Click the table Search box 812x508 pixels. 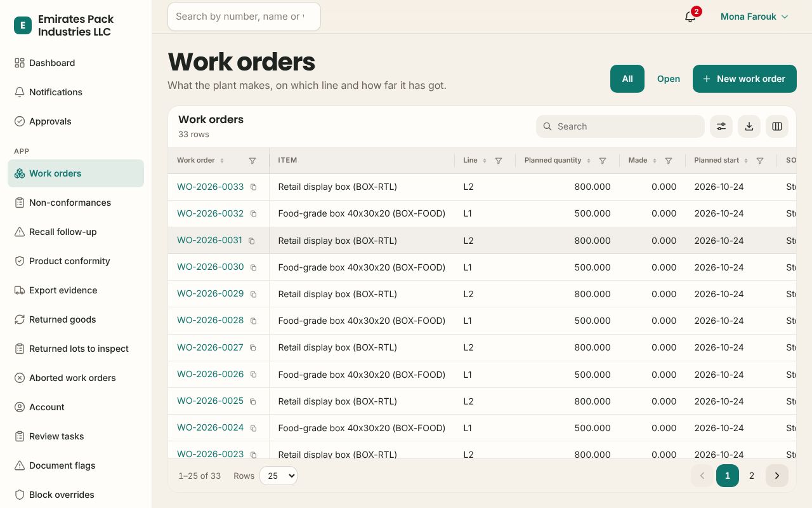[620, 126]
